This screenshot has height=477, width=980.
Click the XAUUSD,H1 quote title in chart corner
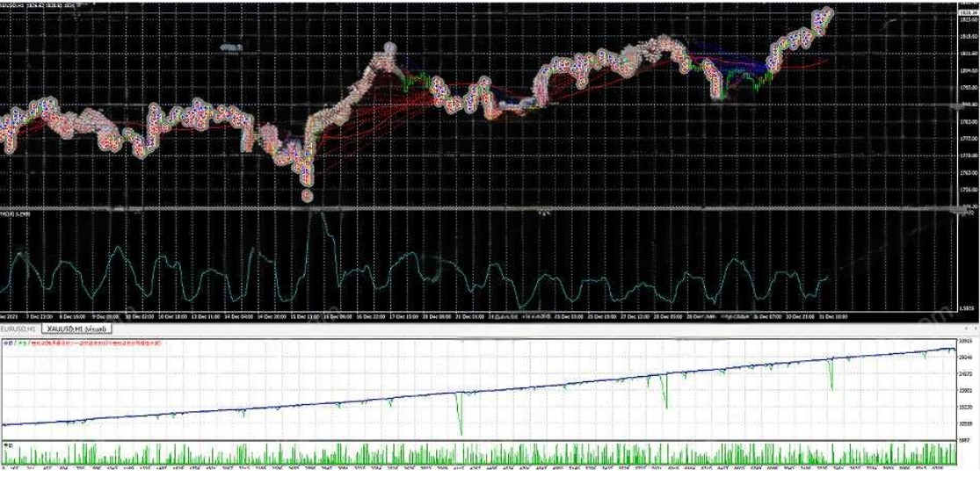click(39, 5)
